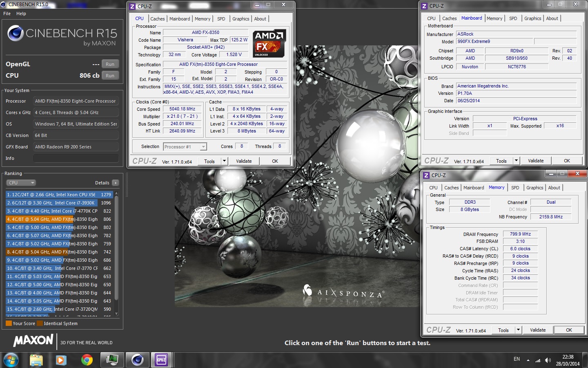Open Graphics tab in CPU-Z CPU window

click(x=241, y=19)
